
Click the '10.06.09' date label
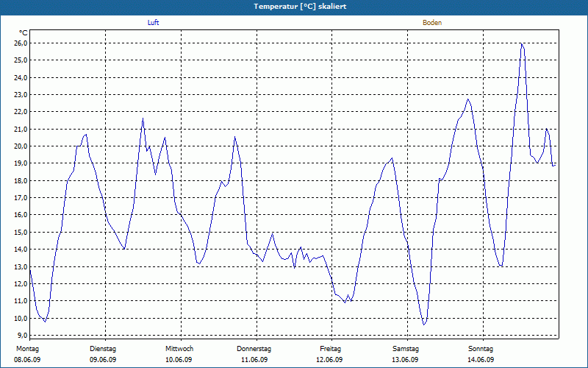(179, 360)
